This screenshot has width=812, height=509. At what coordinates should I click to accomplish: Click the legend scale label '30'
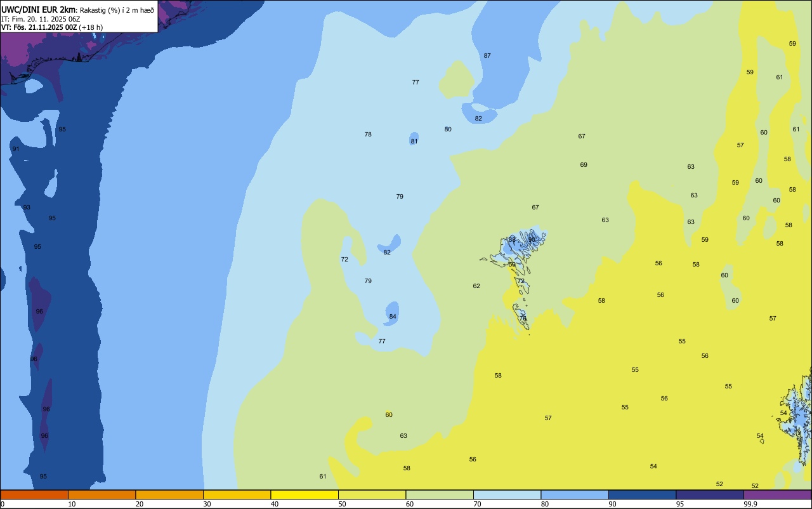[207, 504]
